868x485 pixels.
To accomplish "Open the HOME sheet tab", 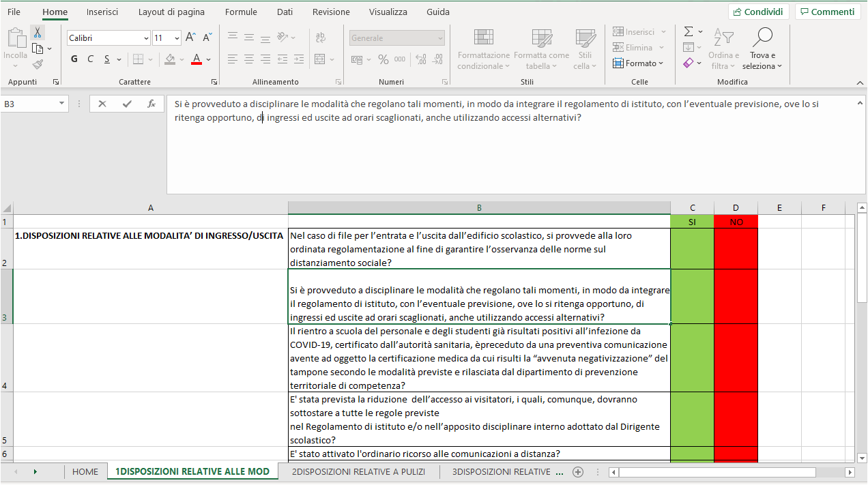I will (85, 471).
